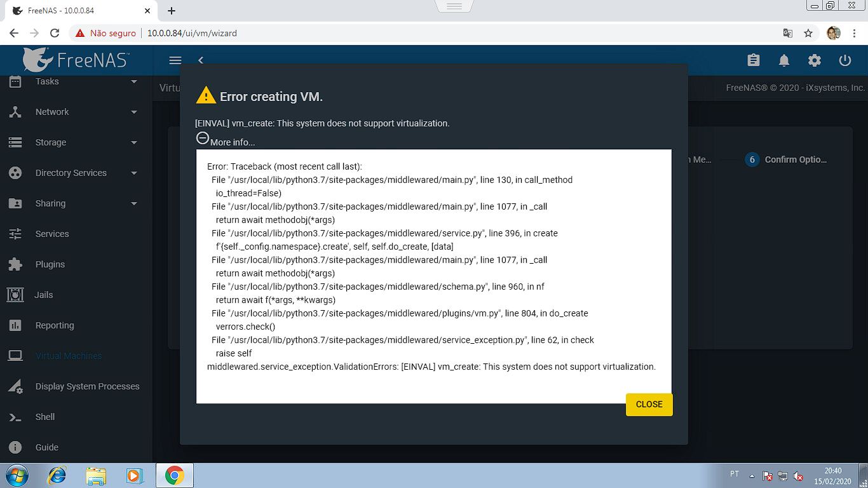Click the Network sidebar icon
The image size is (868, 488).
coord(15,112)
